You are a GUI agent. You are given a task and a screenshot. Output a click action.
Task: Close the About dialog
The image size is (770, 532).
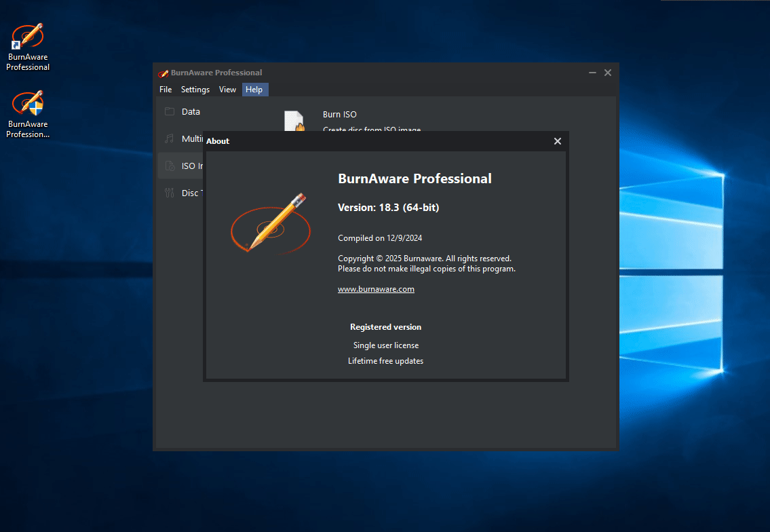(x=557, y=141)
